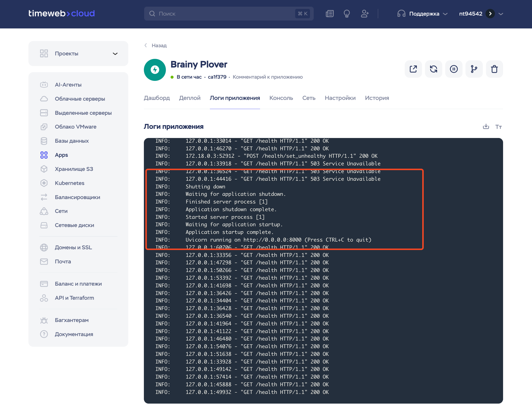Click the lightbulb ideas icon

point(347,14)
